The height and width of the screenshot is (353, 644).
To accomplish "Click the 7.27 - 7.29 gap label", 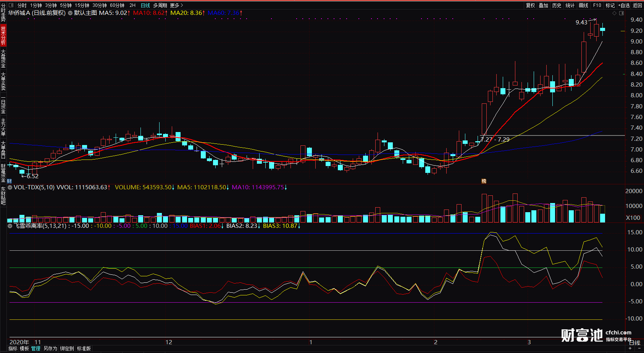I will (x=495, y=139).
